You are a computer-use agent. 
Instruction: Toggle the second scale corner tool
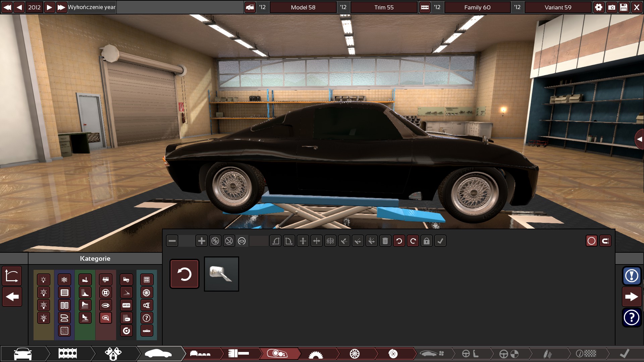point(289,241)
